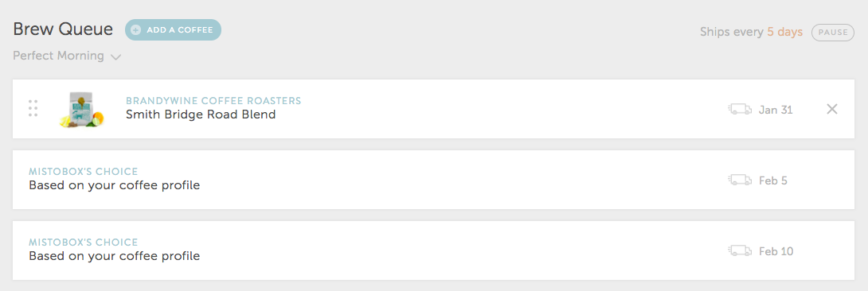Viewport: 868px width, 291px height.
Task: Expand the chevron next to Perfect Morning
Action: click(x=115, y=57)
